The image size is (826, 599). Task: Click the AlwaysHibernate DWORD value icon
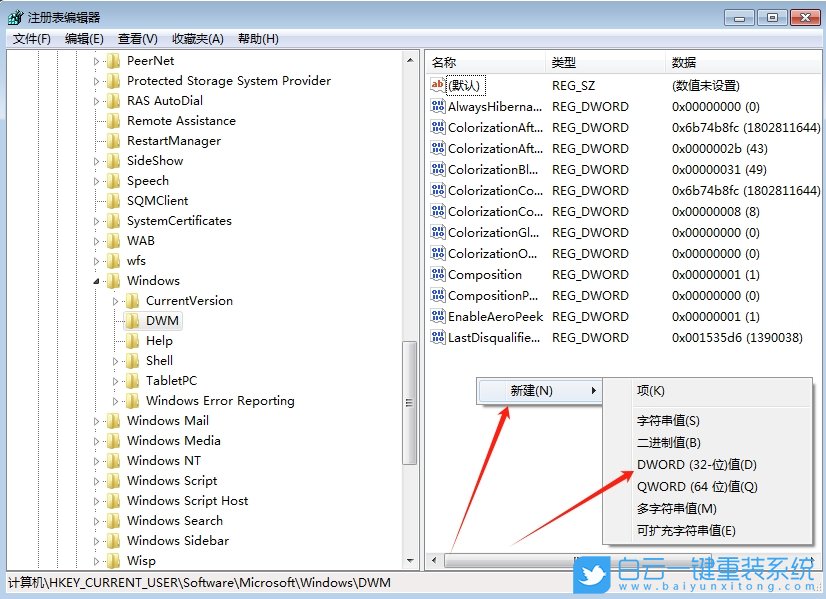tap(440, 106)
